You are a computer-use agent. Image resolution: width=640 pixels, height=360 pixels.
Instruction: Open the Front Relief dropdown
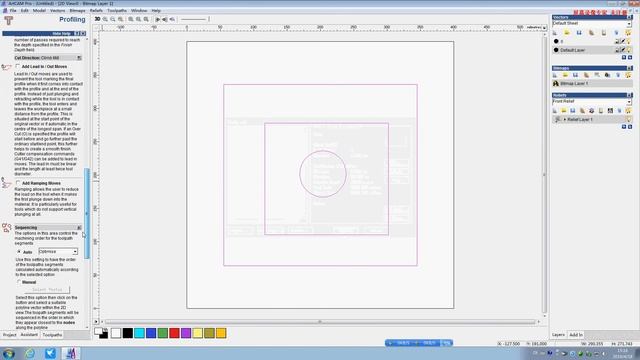click(629, 102)
